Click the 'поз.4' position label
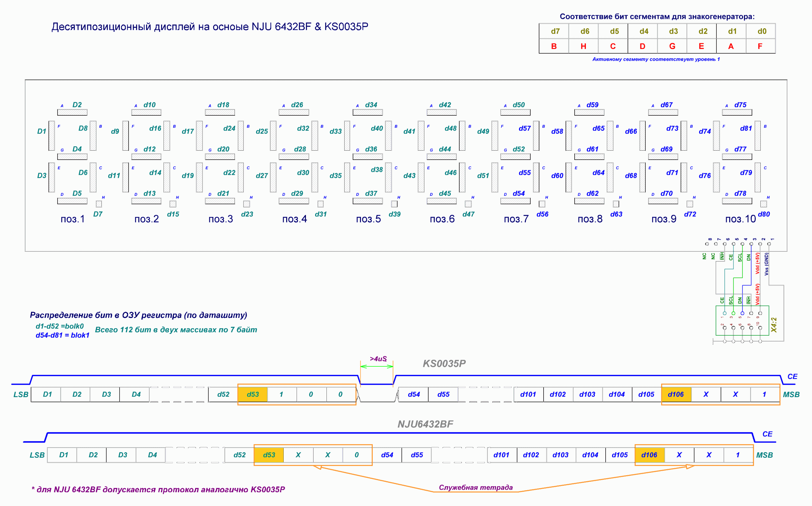 click(x=295, y=219)
